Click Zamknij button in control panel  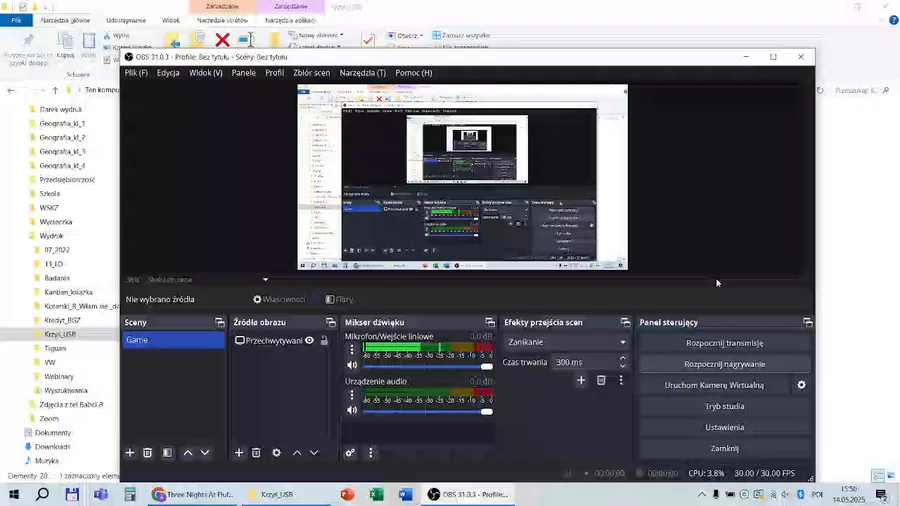click(724, 449)
